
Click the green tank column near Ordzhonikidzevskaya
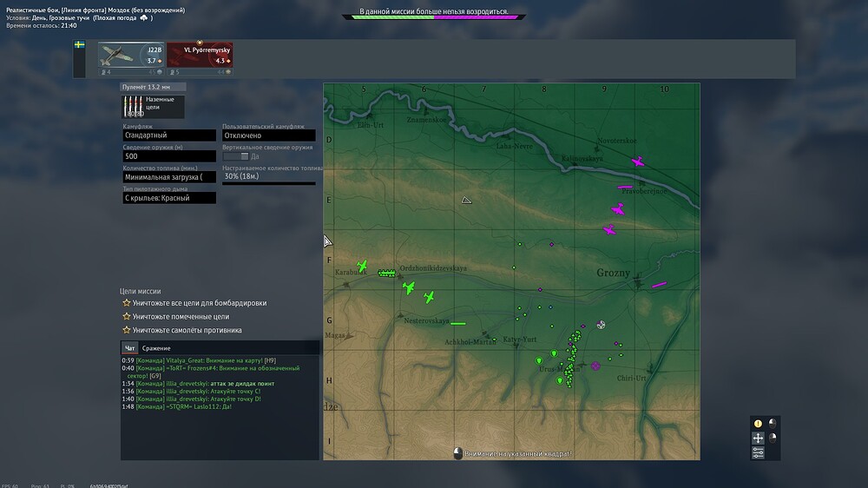[386, 273]
